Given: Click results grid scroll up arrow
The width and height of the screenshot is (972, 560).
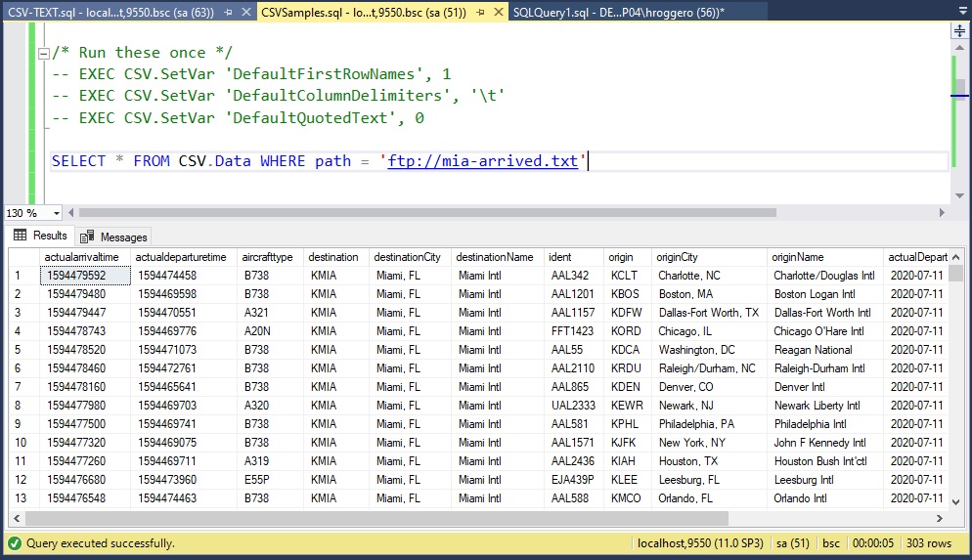Looking at the screenshot, I should click(956, 257).
